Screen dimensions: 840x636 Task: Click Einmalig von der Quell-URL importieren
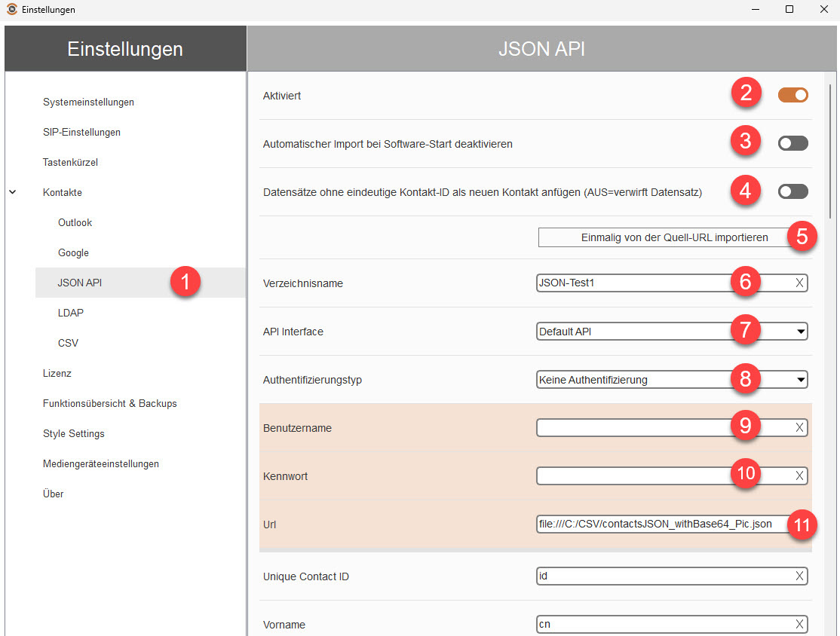coord(674,237)
